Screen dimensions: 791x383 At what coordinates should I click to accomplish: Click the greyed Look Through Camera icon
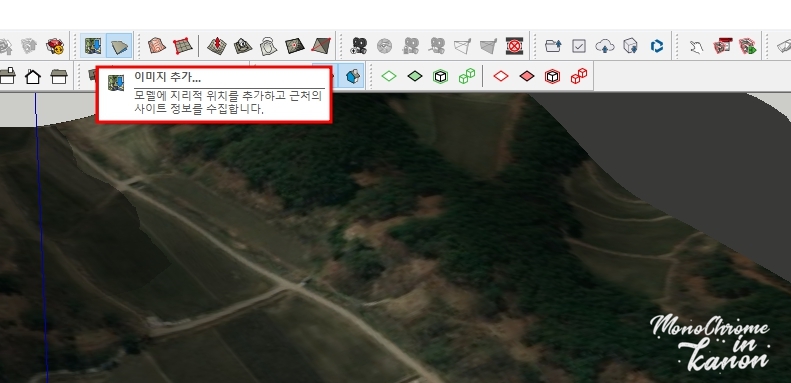point(384,46)
